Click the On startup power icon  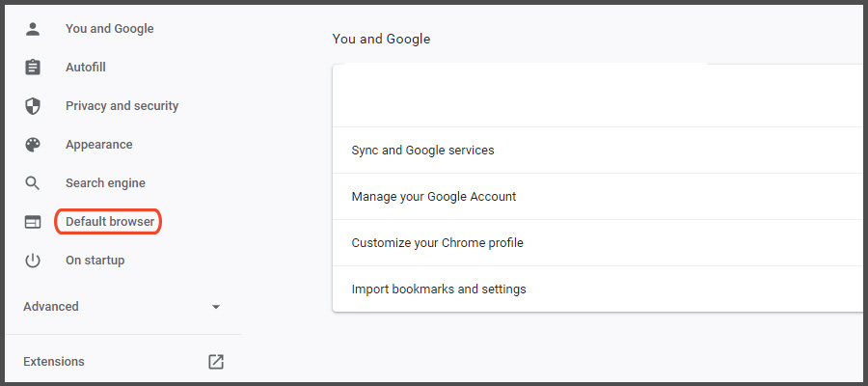(x=33, y=261)
